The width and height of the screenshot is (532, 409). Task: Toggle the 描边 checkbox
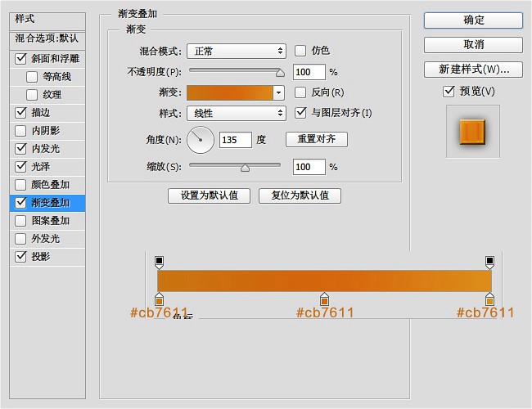[x=20, y=113]
